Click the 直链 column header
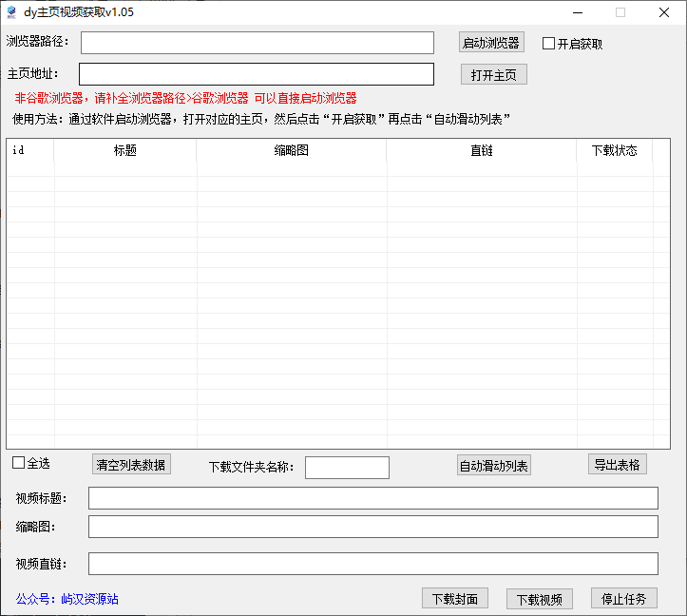Viewport: 687px width, 616px height. 482,150
